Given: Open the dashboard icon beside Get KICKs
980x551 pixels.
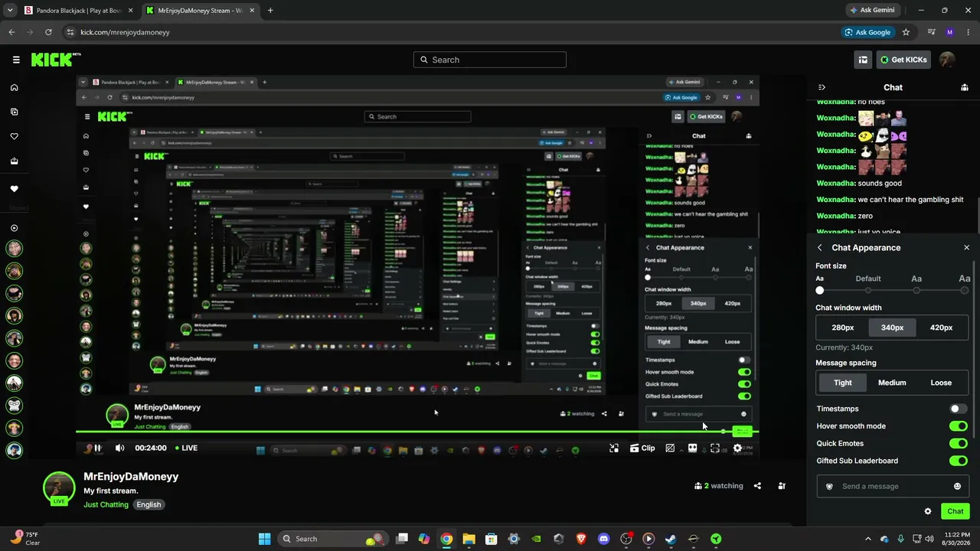Looking at the screenshot, I should [863, 60].
